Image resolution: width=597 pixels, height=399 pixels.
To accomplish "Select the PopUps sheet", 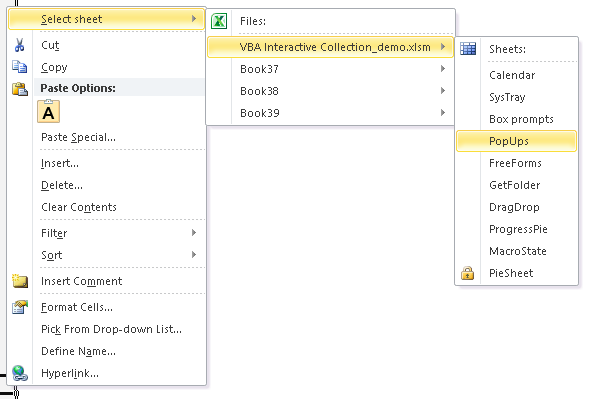I will point(516,141).
